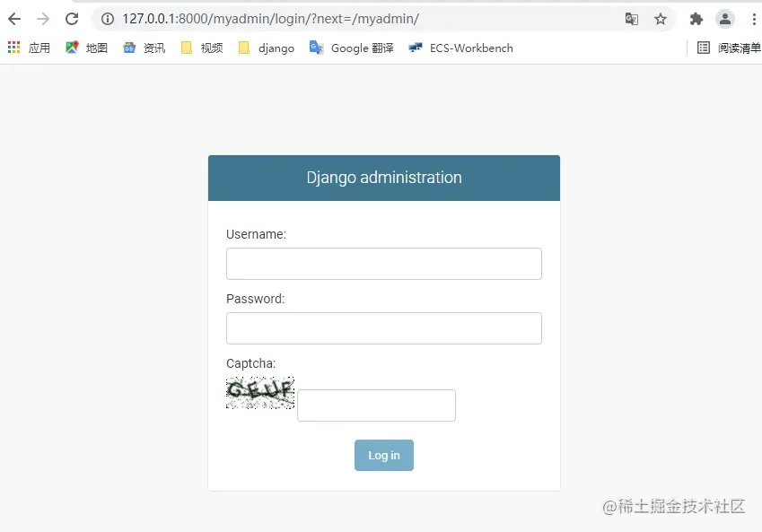This screenshot has width=762, height=532.
Task: Click the Log in button
Action: 384,455
